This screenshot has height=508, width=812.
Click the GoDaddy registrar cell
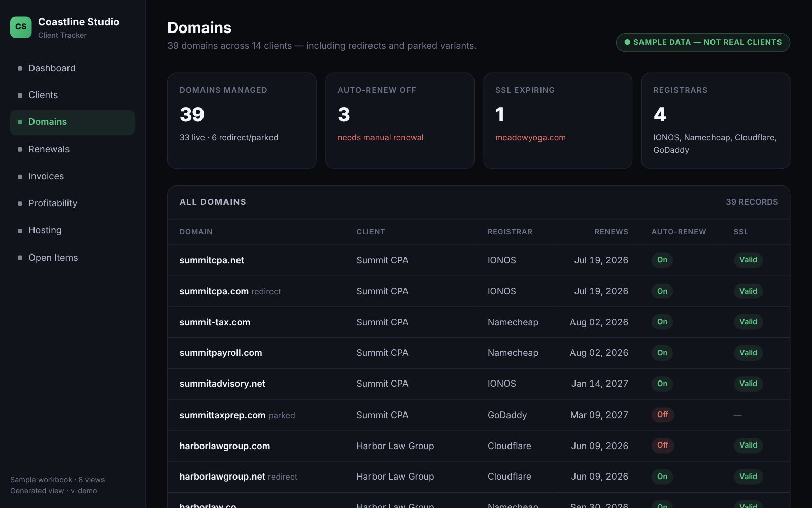point(507,415)
